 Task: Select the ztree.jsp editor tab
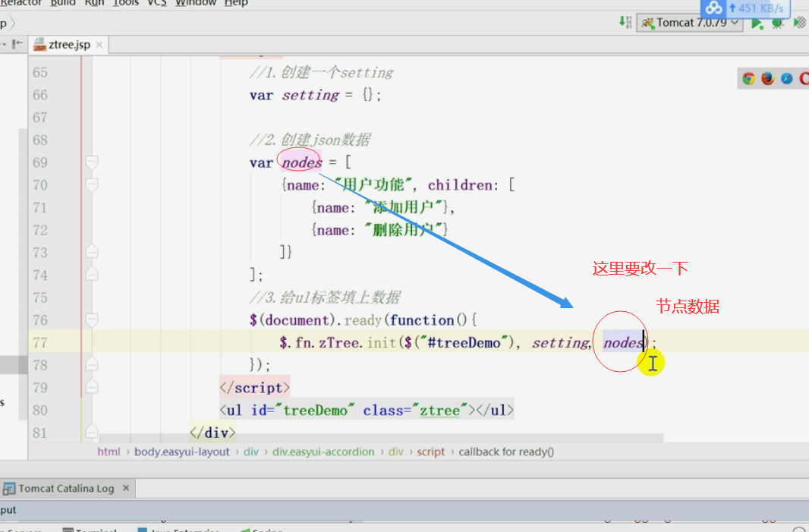(x=69, y=45)
